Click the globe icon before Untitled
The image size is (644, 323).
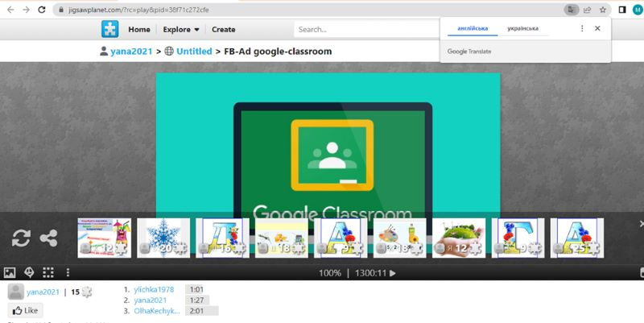169,52
